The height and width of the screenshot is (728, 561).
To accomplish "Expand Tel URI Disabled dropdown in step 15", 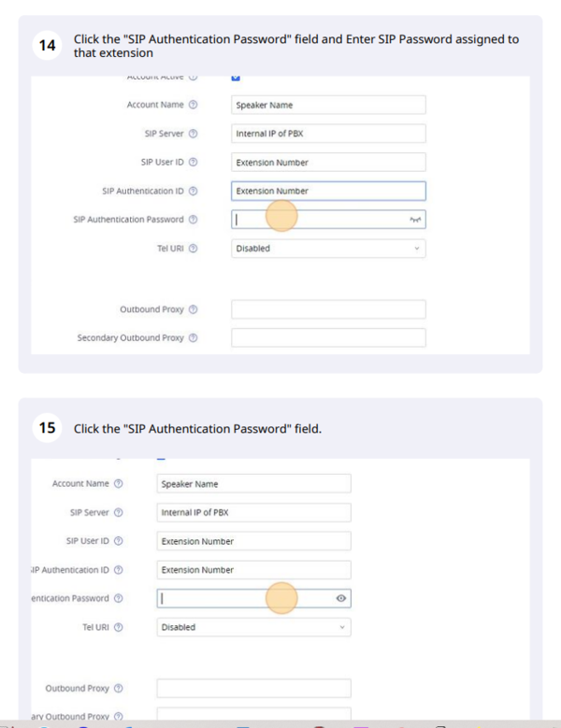I will click(x=253, y=627).
